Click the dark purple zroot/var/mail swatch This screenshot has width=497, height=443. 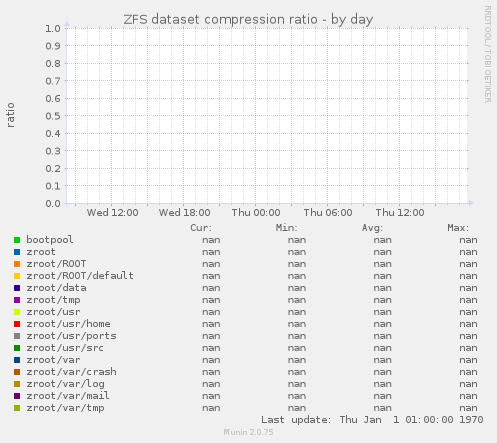[17, 396]
